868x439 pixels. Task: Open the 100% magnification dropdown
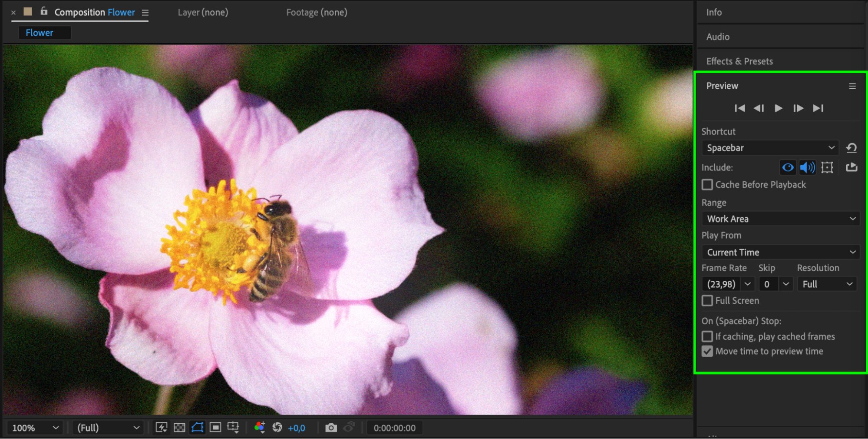click(35, 428)
